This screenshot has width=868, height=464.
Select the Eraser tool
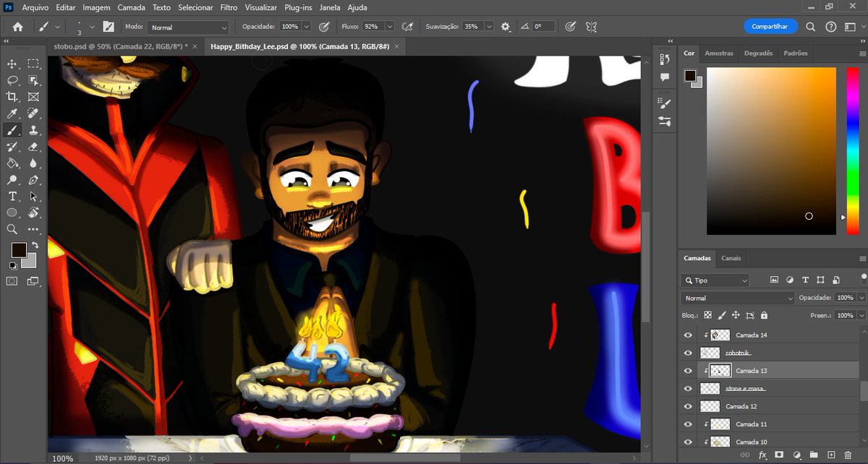(33, 147)
